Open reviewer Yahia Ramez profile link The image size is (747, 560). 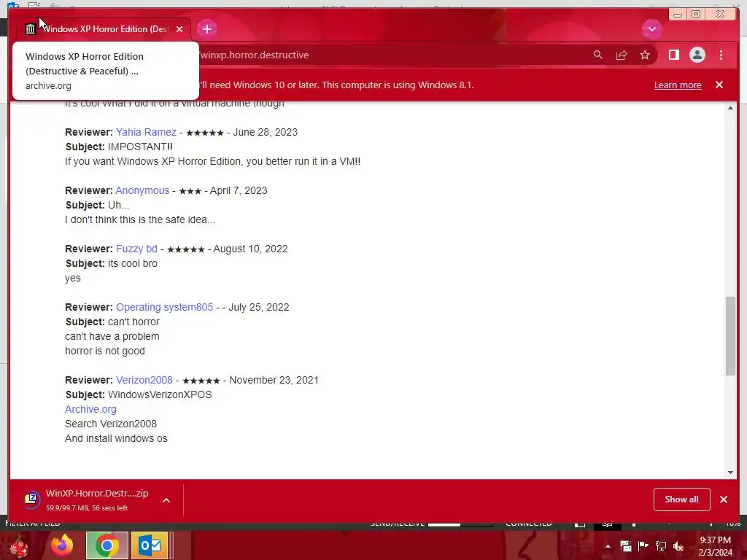tap(146, 133)
